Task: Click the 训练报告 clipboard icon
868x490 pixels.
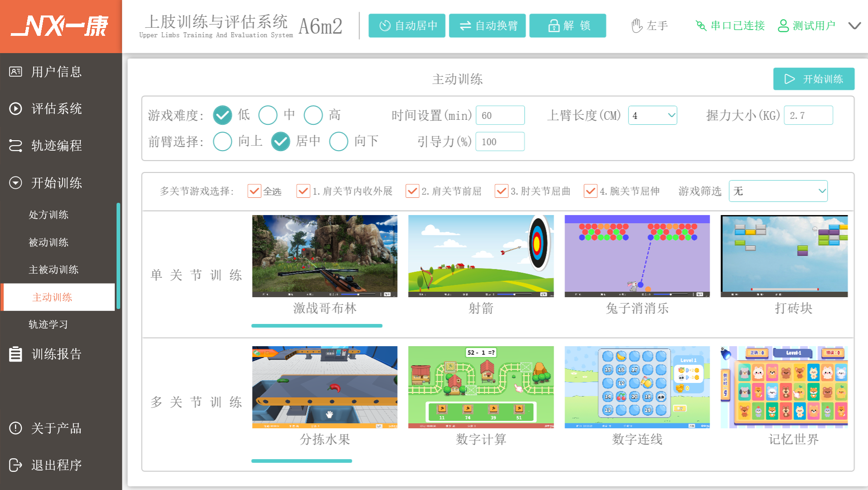Action: [15, 354]
